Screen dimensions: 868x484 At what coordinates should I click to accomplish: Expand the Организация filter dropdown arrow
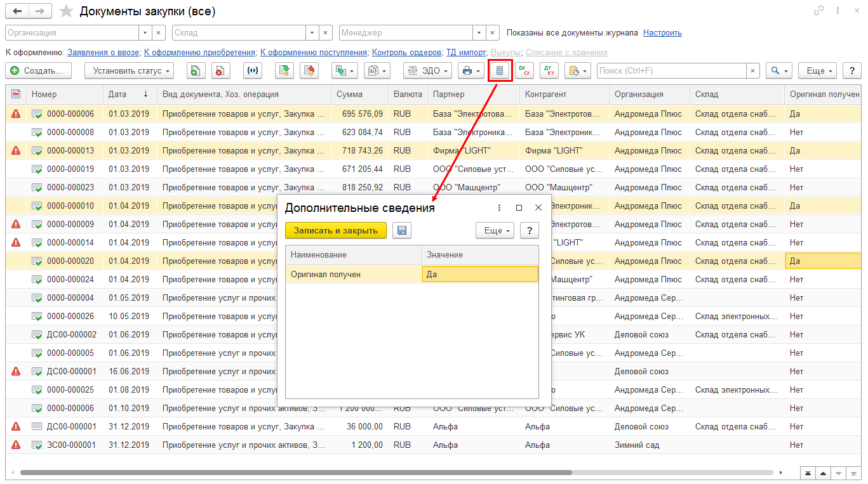pos(145,32)
